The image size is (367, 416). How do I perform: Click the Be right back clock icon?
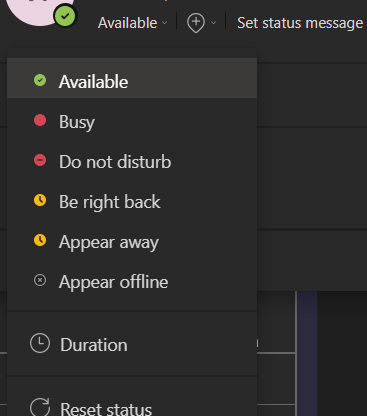[40, 200]
